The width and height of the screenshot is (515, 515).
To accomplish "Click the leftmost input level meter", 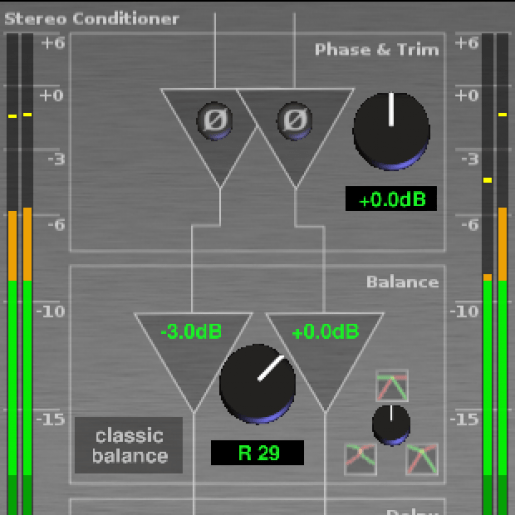I will coord(12,274).
